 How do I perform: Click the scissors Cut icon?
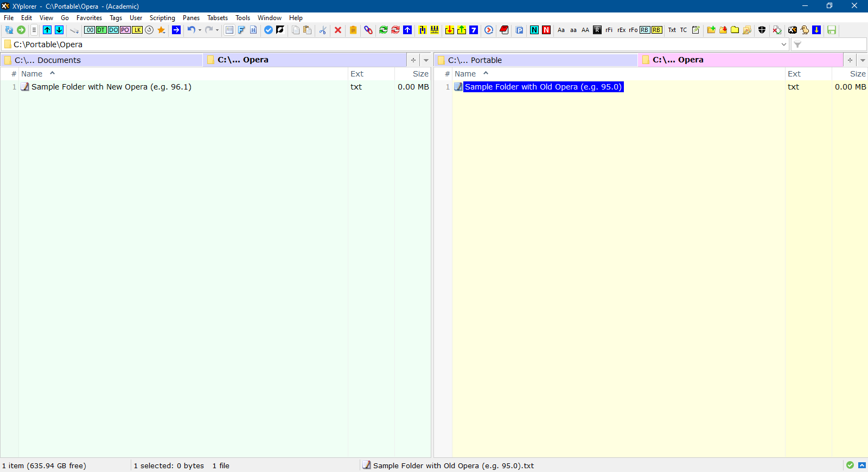coord(323,30)
